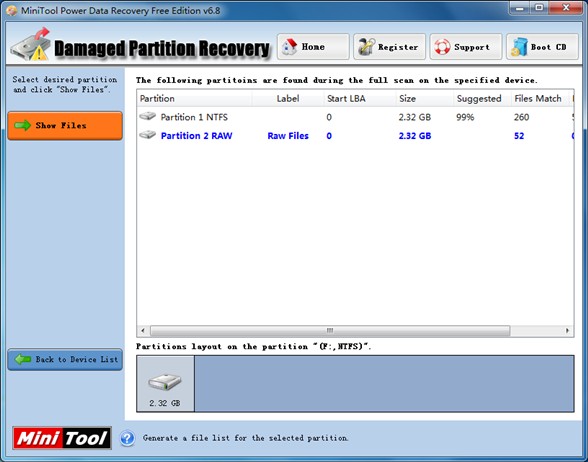
Task: Click the 52 files match value
Action: click(519, 136)
